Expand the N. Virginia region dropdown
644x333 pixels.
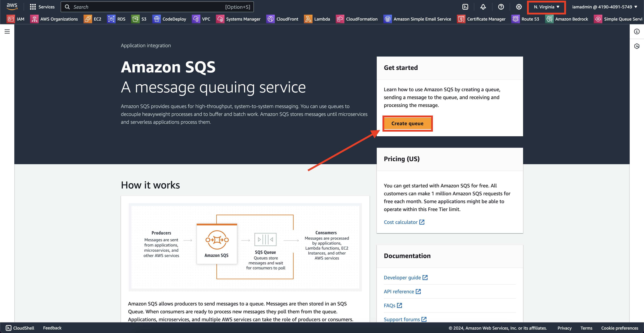click(x=547, y=7)
